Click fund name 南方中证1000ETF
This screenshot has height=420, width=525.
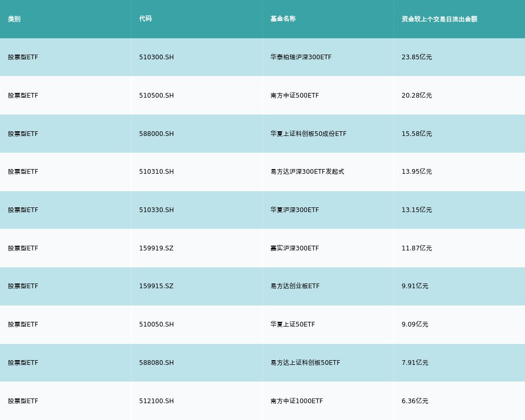click(297, 401)
